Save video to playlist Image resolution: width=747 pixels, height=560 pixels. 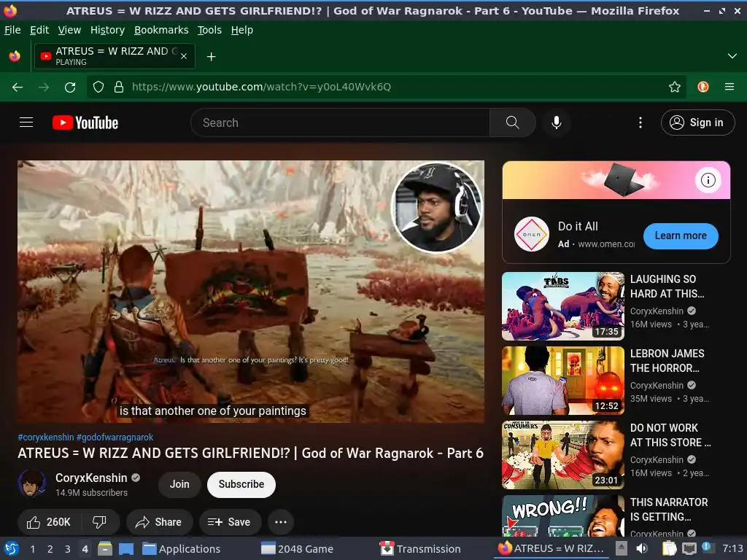(x=230, y=522)
